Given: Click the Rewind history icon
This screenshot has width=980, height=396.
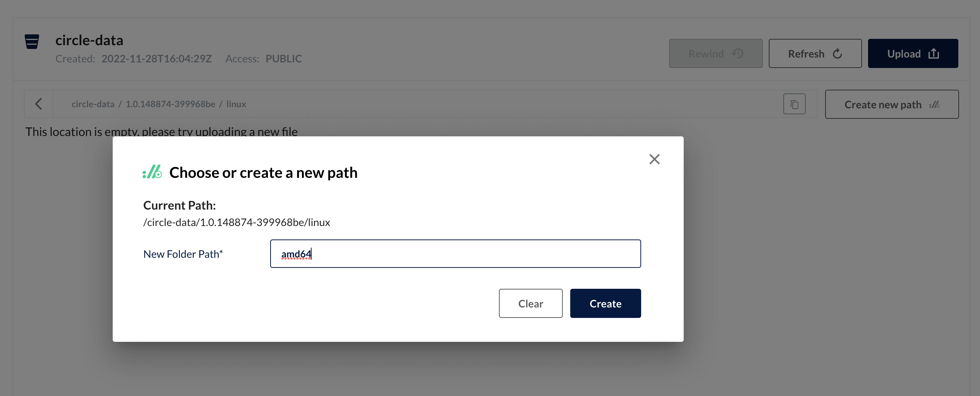Looking at the screenshot, I should pos(738,54).
